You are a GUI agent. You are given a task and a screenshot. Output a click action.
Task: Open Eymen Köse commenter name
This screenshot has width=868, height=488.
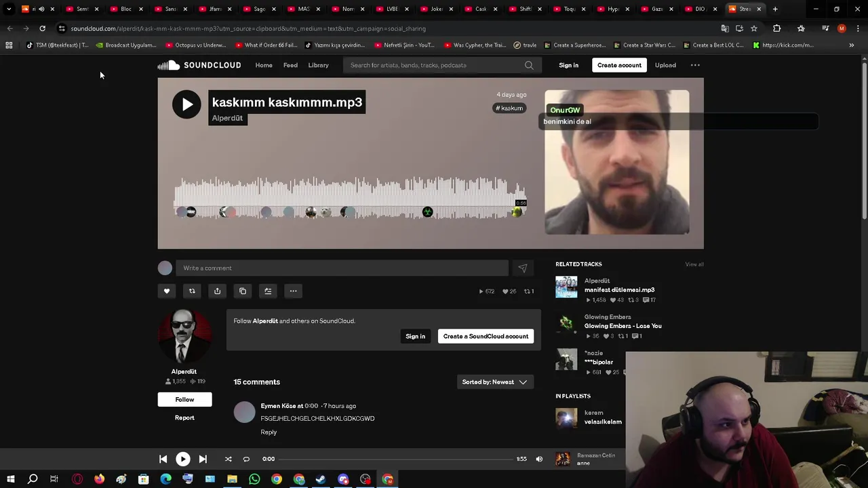coord(278,406)
